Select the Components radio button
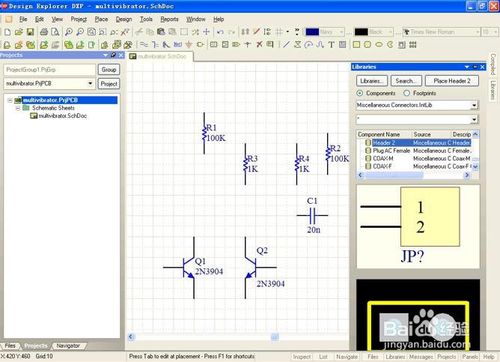500x362 pixels. (x=360, y=93)
